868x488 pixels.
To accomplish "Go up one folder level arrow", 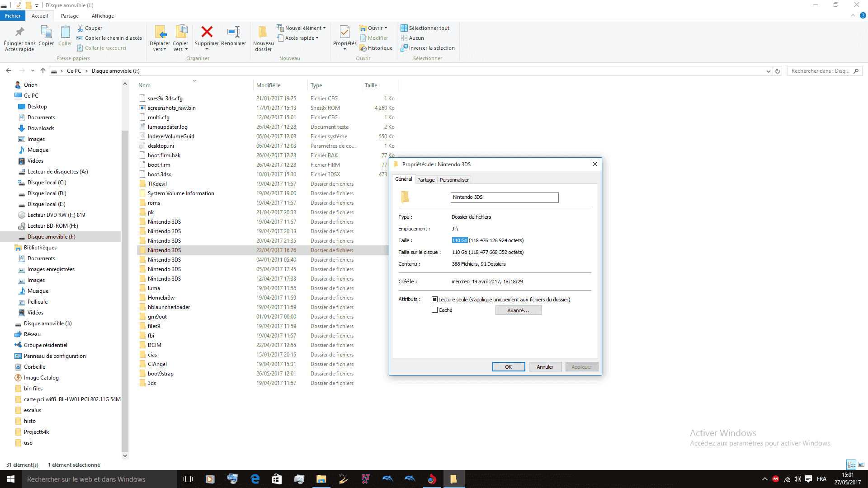I will tap(43, 71).
